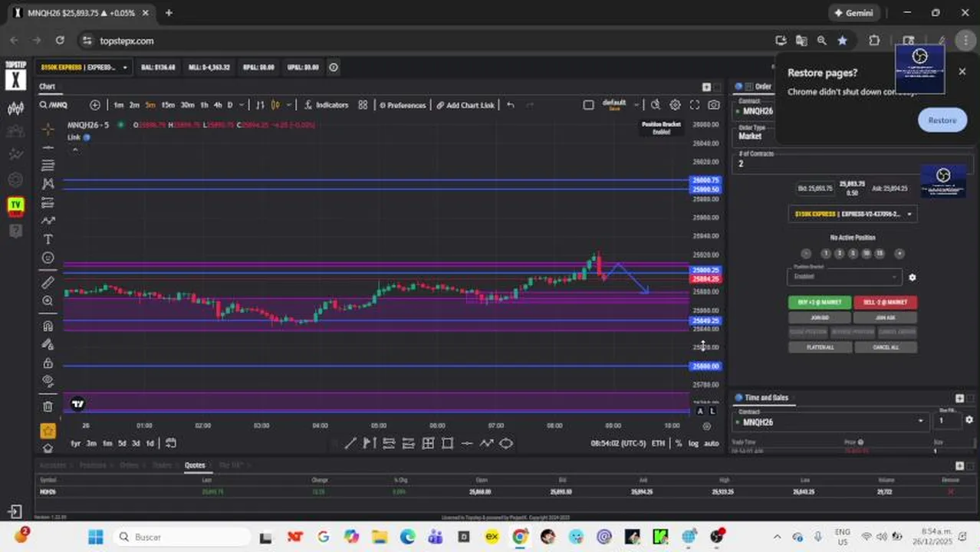Switch chart interval to 15m
980x552 pixels.
(168, 105)
